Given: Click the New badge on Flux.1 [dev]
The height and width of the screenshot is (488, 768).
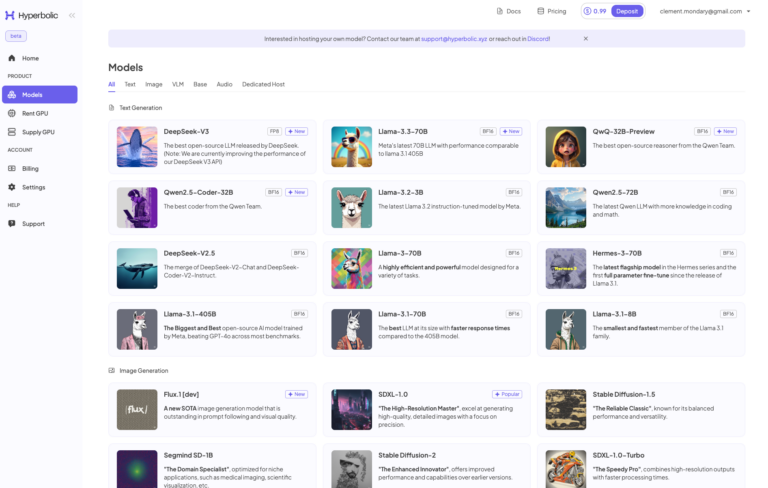Looking at the screenshot, I should (297, 394).
